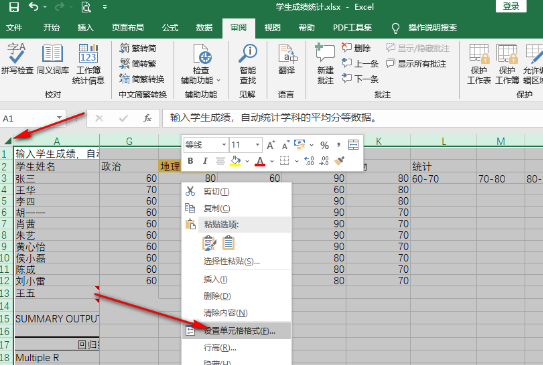This screenshot has height=365, width=543.
Task: Choose Paste Special (选择性粘贴) menu item
Action: (x=237, y=261)
